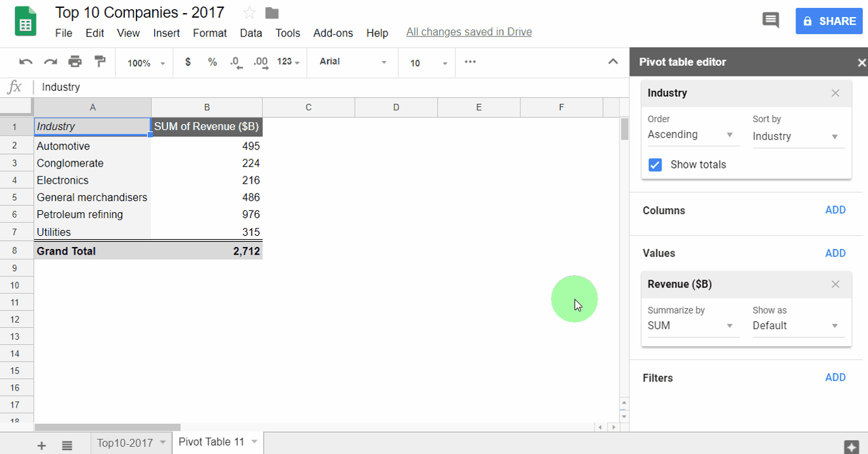This screenshot has height=454, width=868.
Task: Decrease decimal places
Action: 236,63
